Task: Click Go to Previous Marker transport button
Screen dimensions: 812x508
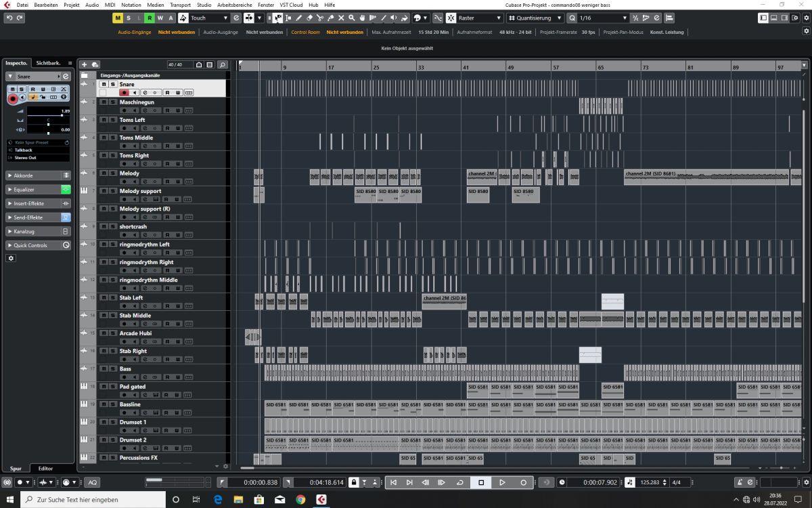Action: (x=393, y=482)
